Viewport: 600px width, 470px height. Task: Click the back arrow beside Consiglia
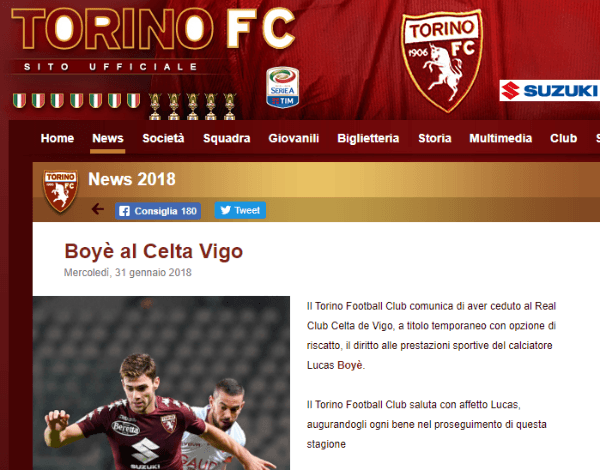pyautogui.click(x=98, y=209)
